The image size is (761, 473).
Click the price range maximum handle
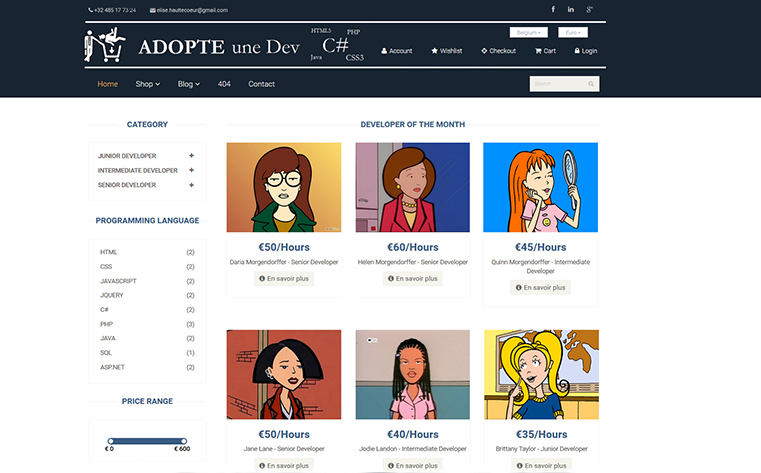pos(184,441)
